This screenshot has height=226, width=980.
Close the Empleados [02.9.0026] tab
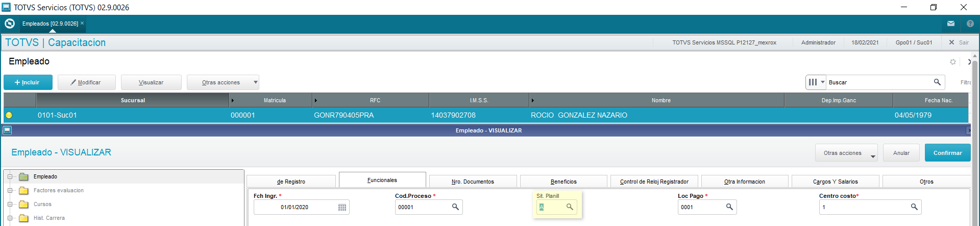82,23
